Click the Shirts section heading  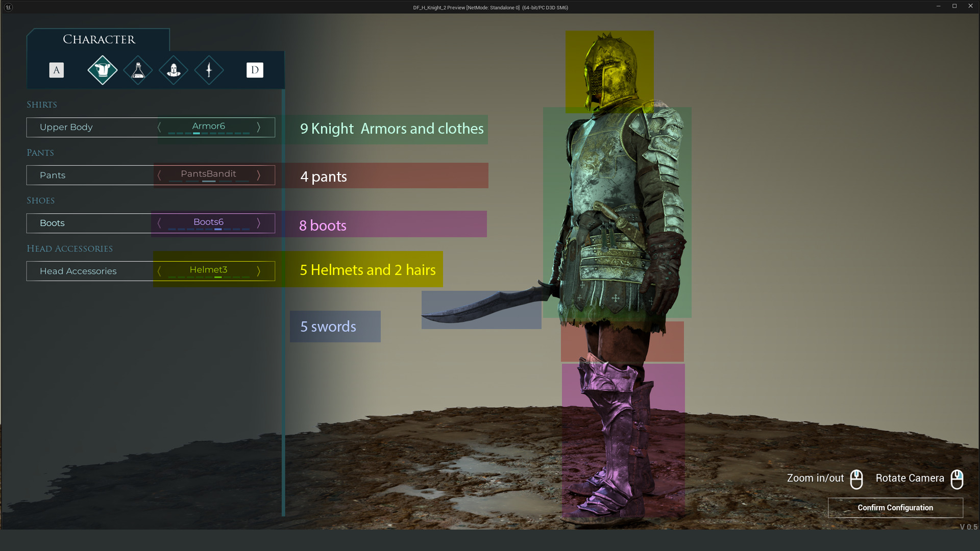point(42,105)
